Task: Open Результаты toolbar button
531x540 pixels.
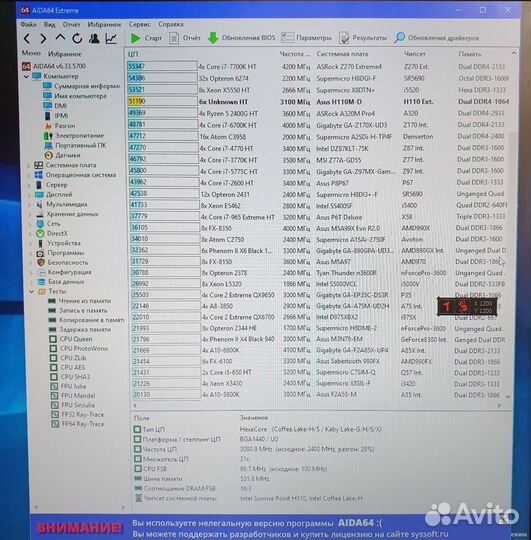Action: 363,38
